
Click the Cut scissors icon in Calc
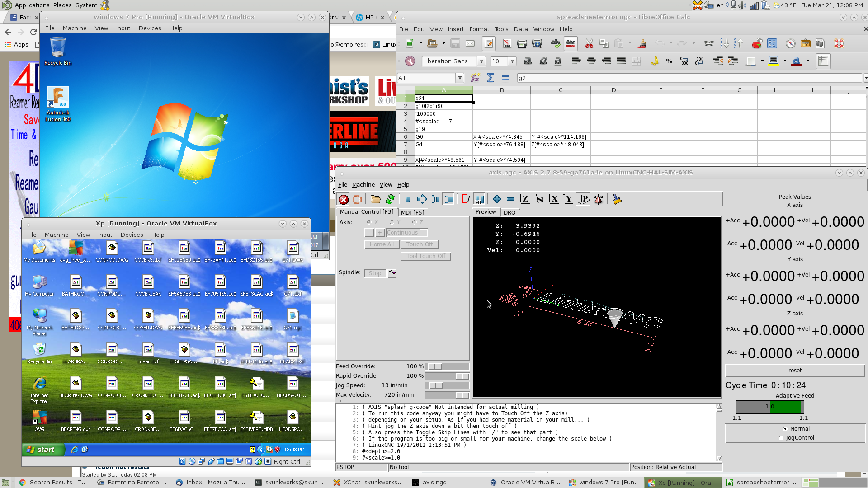tap(589, 44)
